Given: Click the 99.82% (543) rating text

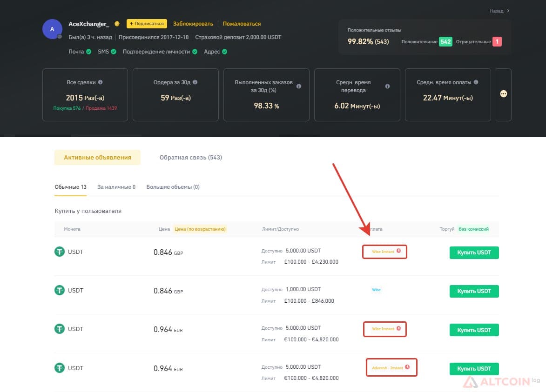Looking at the screenshot, I should [x=368, y=42].
